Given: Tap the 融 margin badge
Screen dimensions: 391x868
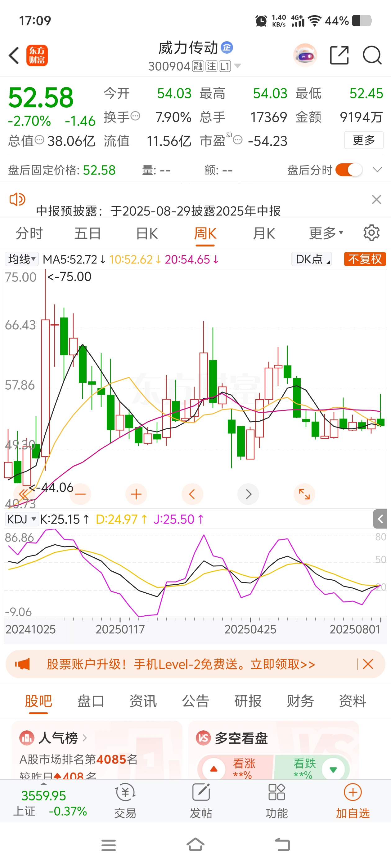Looking at the screenshot, I should (198, 66).
